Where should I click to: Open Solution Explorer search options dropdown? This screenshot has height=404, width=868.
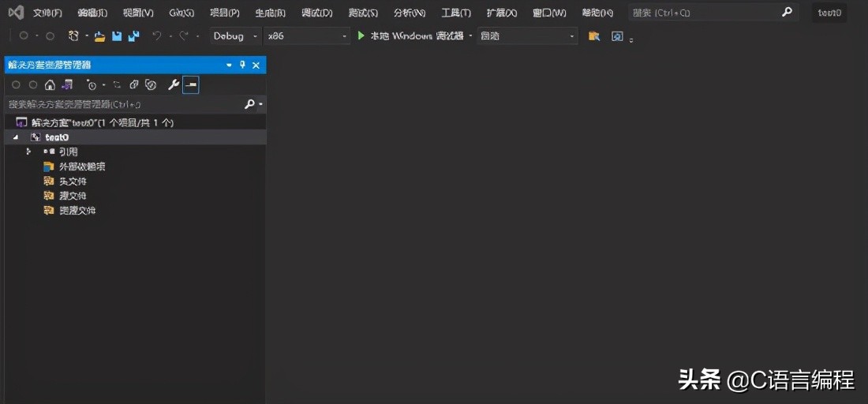(x=260, y=105)
